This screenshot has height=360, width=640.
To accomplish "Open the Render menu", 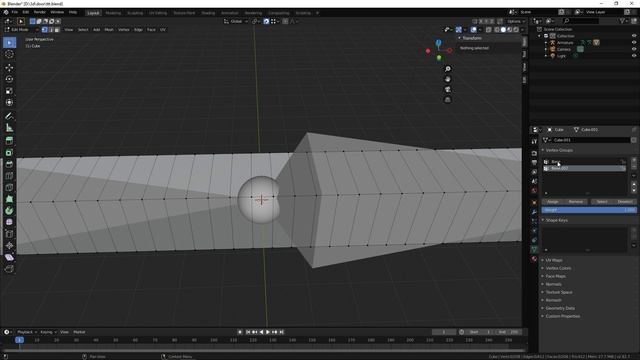I will coord(40,12).
